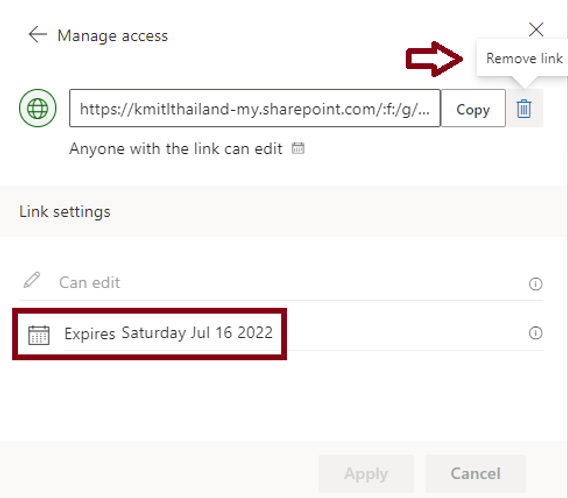The image size is (568, 498).
Task: Remove the link with the trash icon
Action: click(x=524, y=108)
